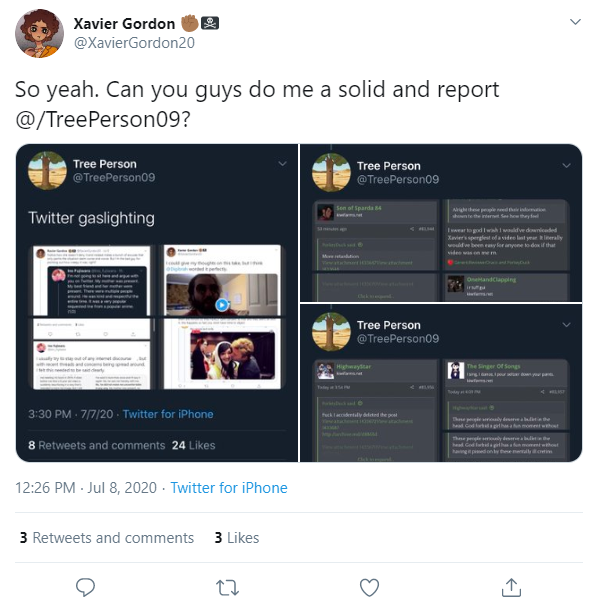
Task: Open the Twitter for iPhone link below tweet
Action: (x=229, y=488)
